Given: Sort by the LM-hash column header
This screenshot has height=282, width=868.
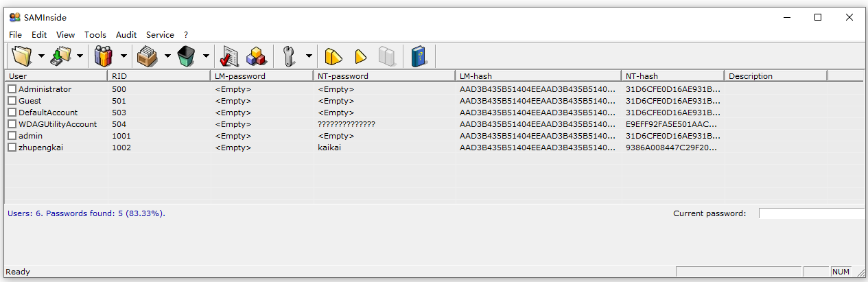Looking at the screenshot, I should tap(538, 76).
